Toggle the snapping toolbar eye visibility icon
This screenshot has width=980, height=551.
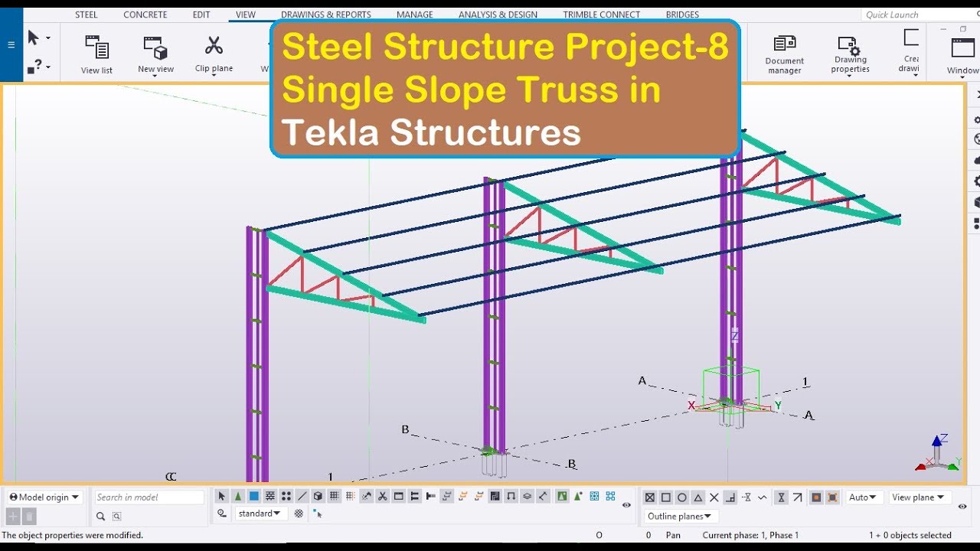click(x=962, y=506)
